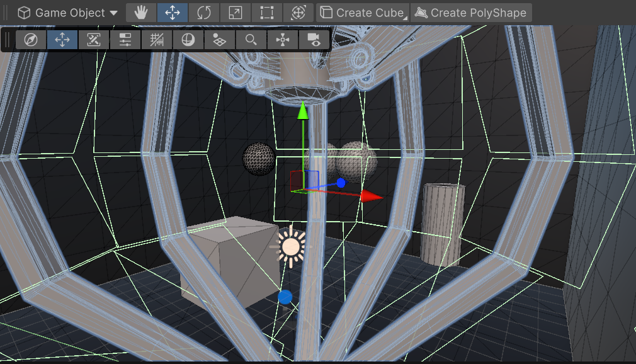Select the Rect transform tool
The width and height of the screenshot is (636, 364).
[266, 13]
